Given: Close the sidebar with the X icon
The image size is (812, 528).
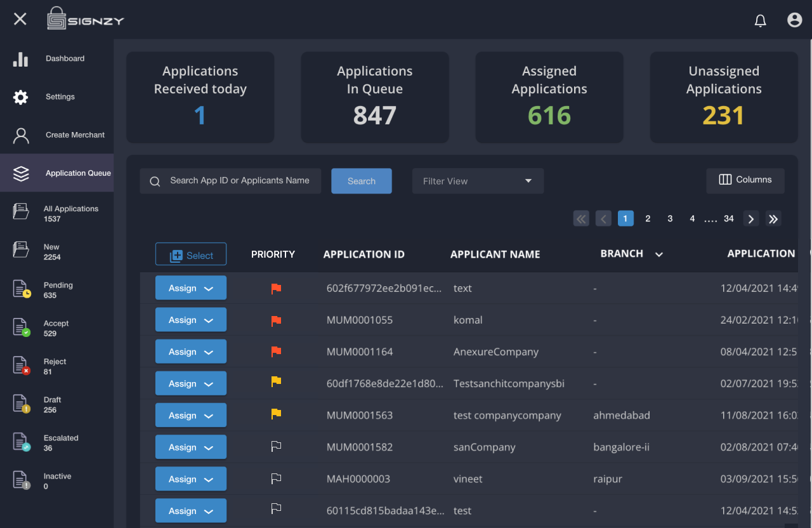Looking at the screenshot, I should pos(20,19).
